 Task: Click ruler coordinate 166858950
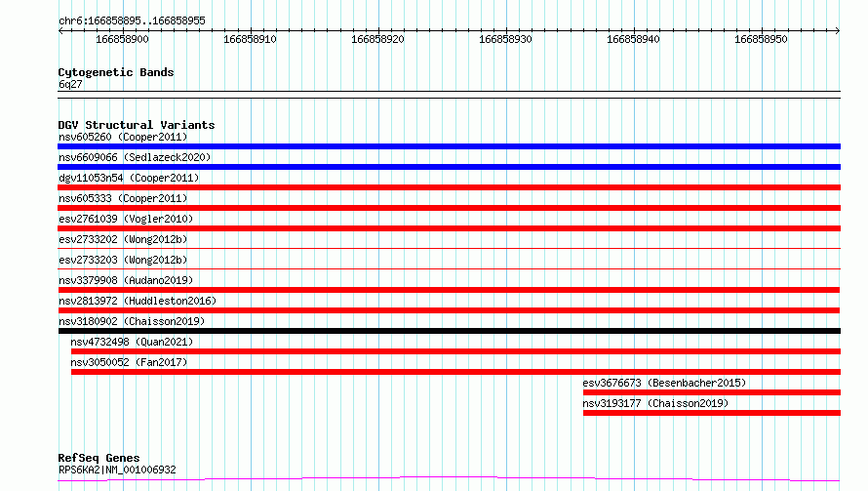(761, 39)
